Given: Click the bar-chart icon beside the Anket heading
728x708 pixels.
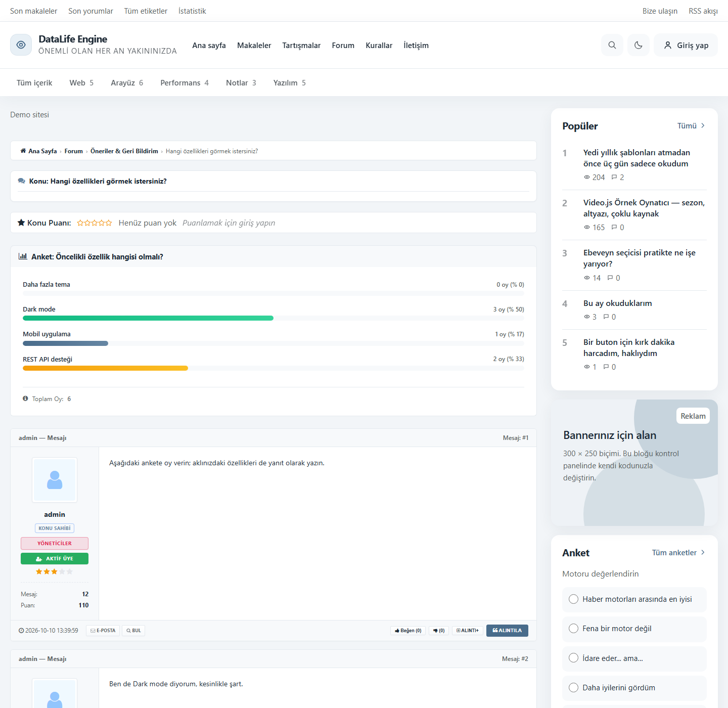Looking at the screenshot, I should 23,256.
